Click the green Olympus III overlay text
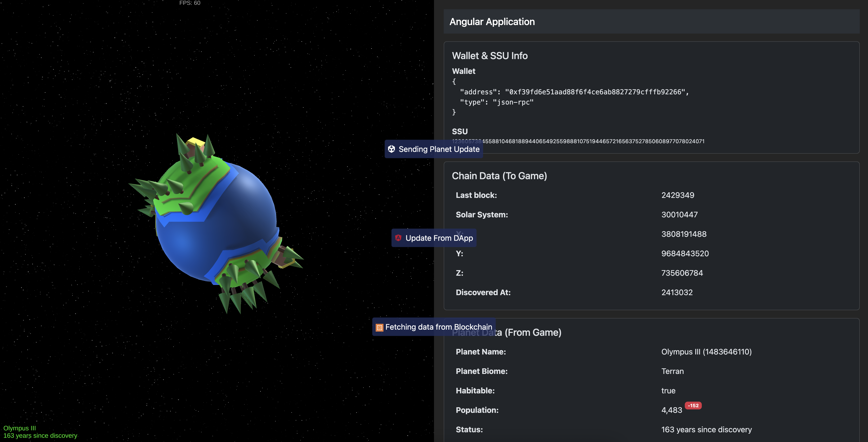Screen dimensions: 868x442 coord(19,428)
